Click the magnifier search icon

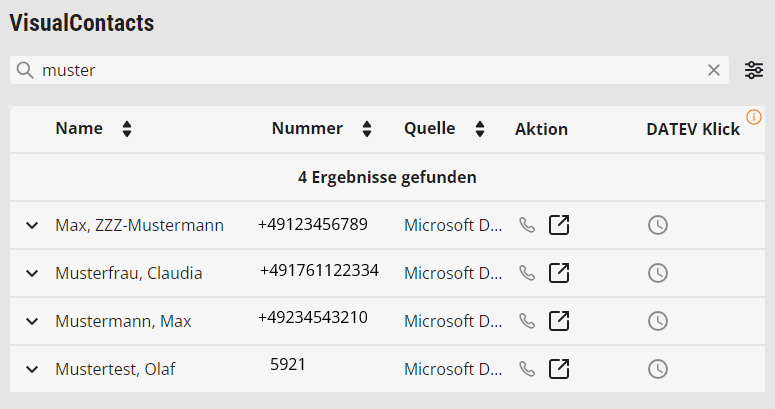coord(25,70)
